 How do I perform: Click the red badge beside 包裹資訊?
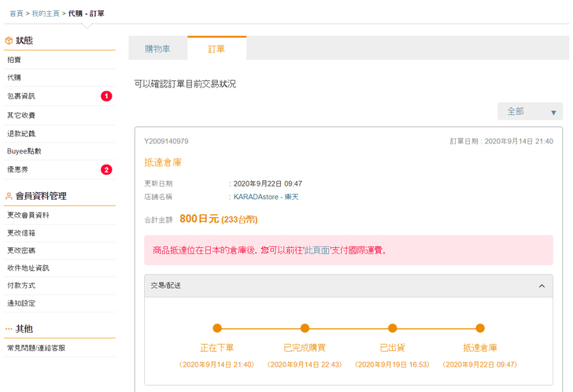106,96
